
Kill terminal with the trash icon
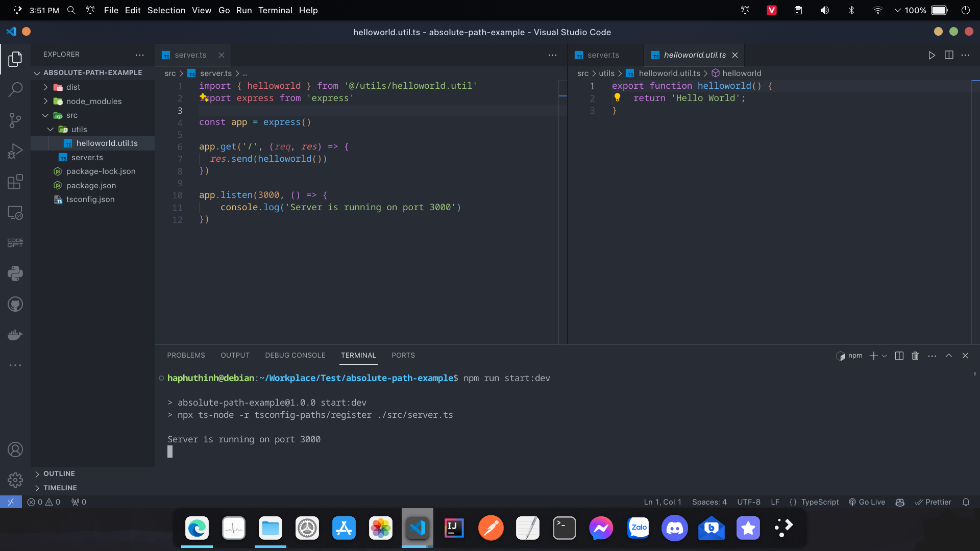pyautogui.click(x=915, y=356)
